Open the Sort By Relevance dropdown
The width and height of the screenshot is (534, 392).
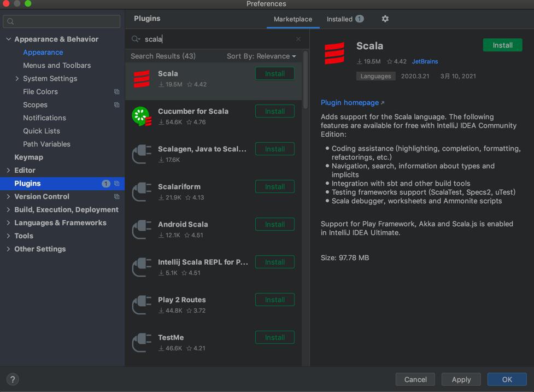(x=261, y=56)
